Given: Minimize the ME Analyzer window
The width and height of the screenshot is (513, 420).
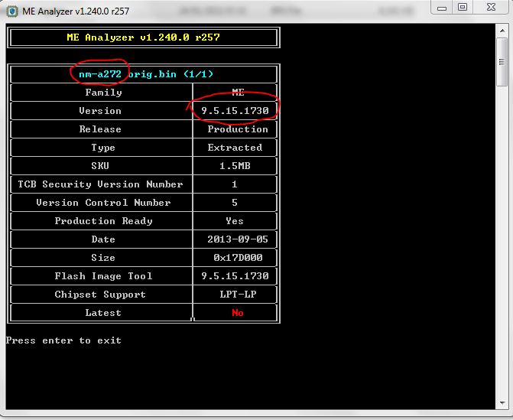Looking at the screenshot, I should point(442,7).
